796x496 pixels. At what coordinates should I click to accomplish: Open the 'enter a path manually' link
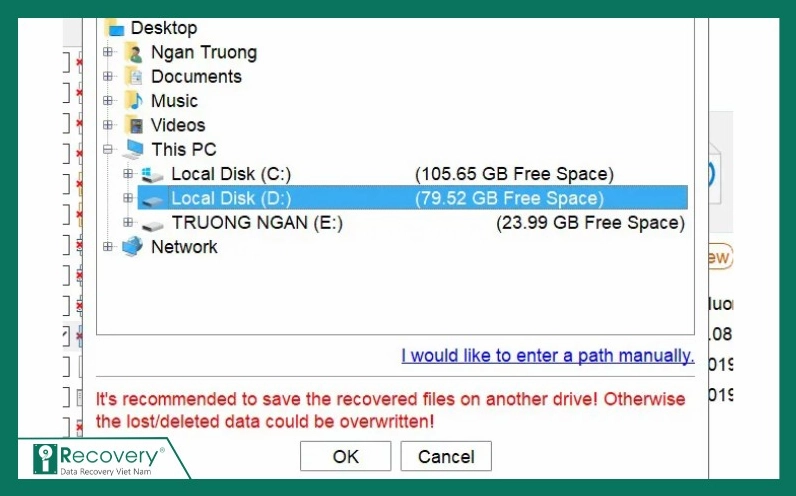(x=547, y=356)
